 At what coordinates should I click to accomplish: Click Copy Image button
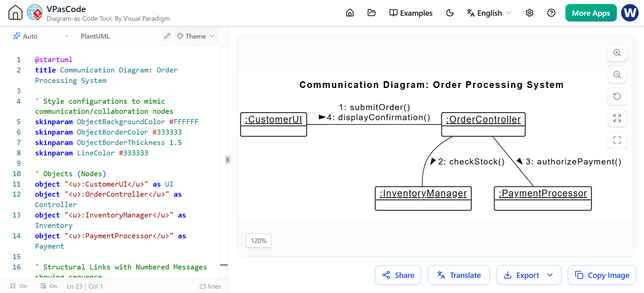click(602, 275)
